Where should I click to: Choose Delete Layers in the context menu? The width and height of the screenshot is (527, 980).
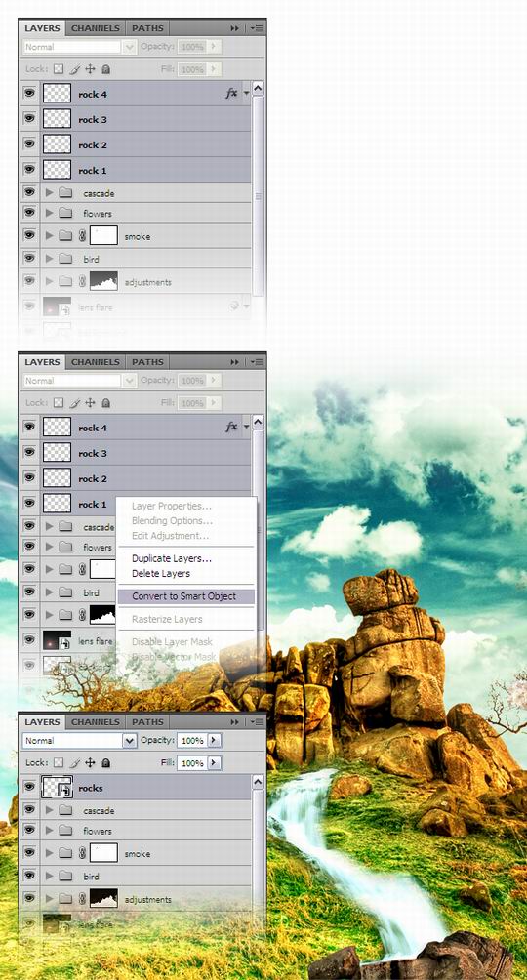click(161, 573)
